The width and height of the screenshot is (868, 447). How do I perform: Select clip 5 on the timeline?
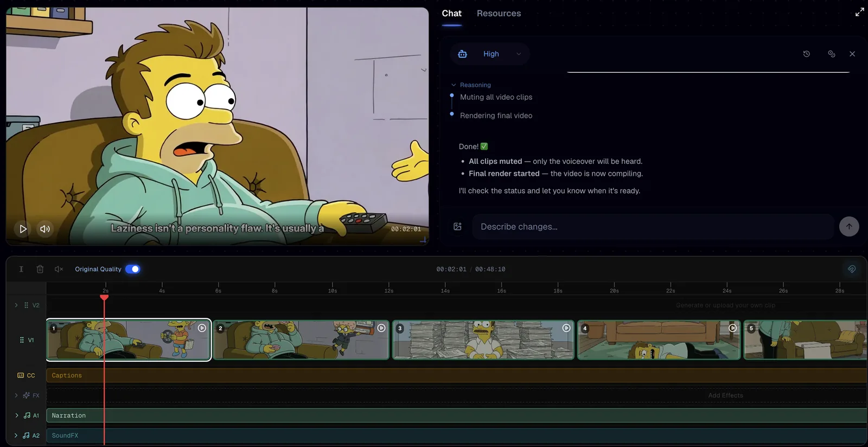click(806, 340)
